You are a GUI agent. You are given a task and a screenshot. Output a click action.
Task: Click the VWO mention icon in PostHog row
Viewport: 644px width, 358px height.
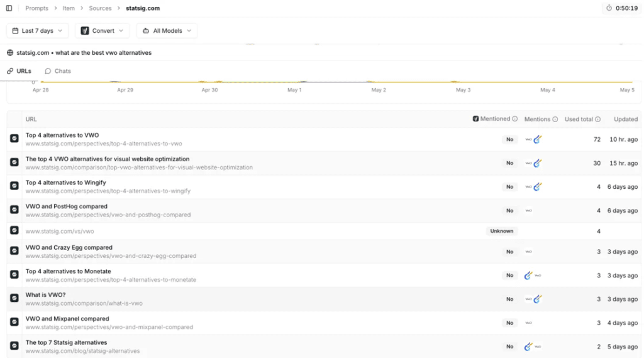(528, 210)
